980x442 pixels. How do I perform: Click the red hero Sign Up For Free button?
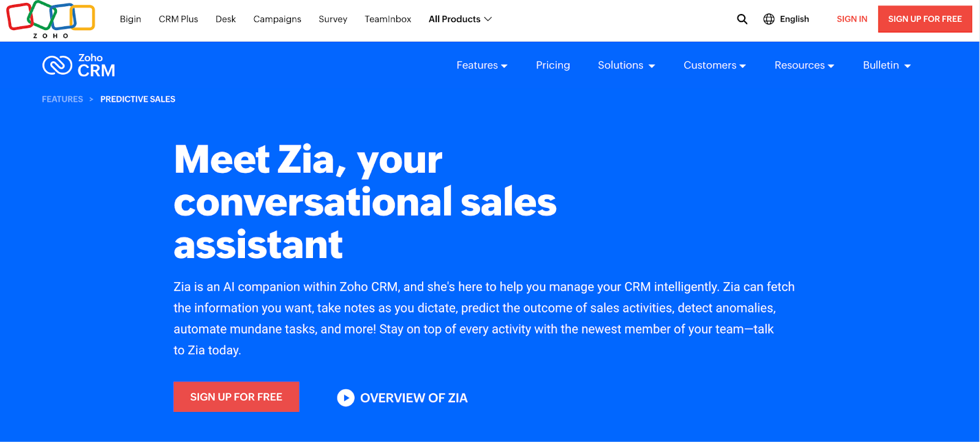coord(236,397)
